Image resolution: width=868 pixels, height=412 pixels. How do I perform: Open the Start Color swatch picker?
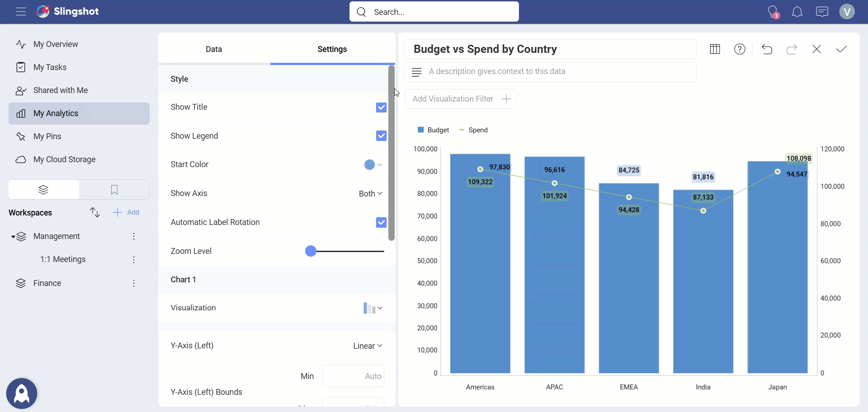[373, 165]
